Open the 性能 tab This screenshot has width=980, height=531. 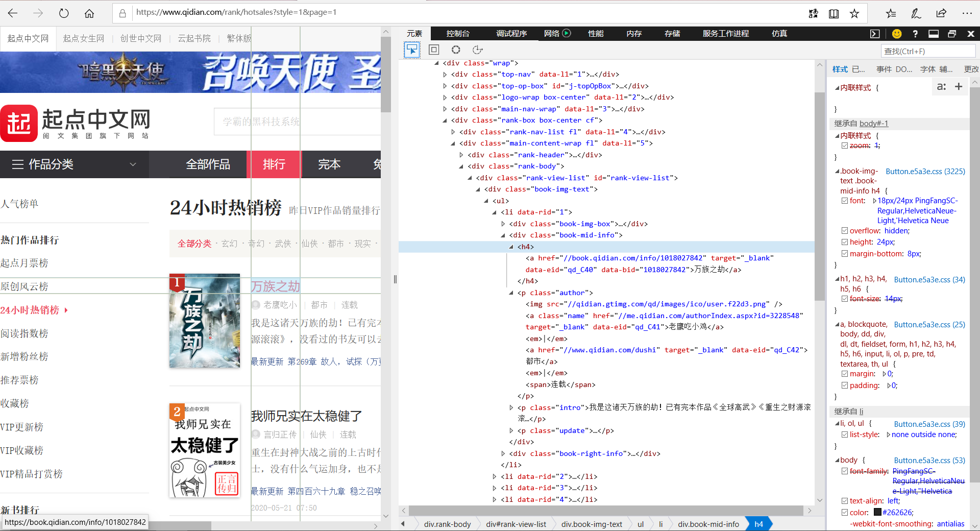tap(596, 34)
